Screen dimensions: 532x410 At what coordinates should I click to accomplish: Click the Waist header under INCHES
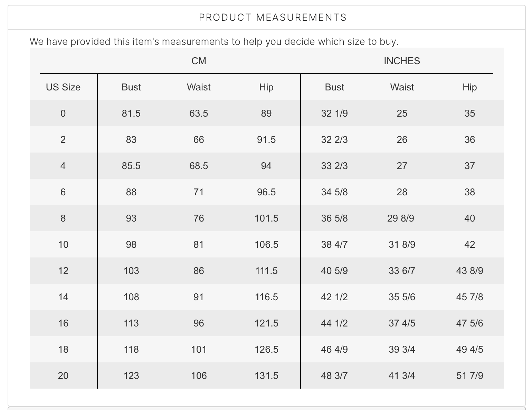(402, 87)
